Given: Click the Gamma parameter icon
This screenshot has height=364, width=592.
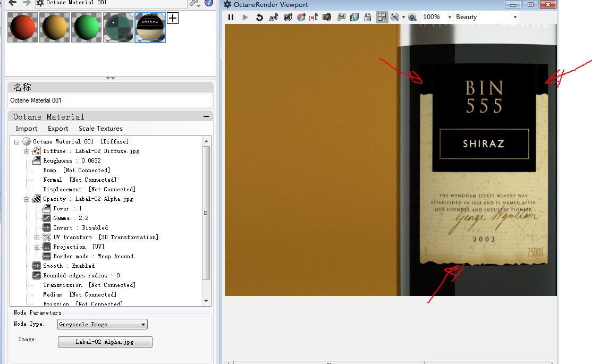Looking at the screenshot, I should click(x=47, y=218).
